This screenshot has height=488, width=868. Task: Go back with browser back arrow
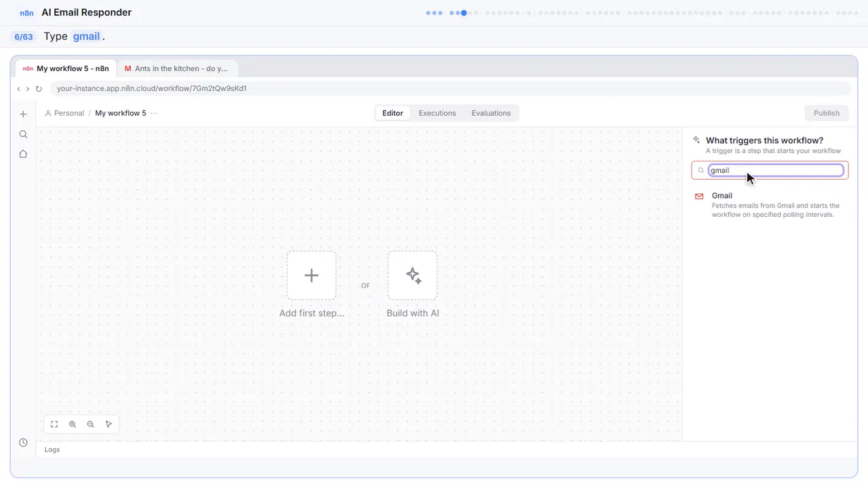coord(19,89)
